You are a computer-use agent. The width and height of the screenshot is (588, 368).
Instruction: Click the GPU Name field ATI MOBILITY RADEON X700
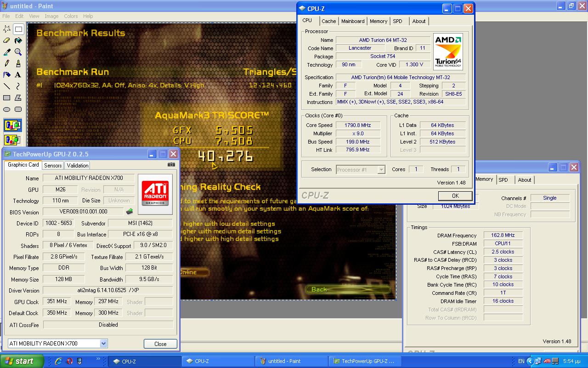89,178
